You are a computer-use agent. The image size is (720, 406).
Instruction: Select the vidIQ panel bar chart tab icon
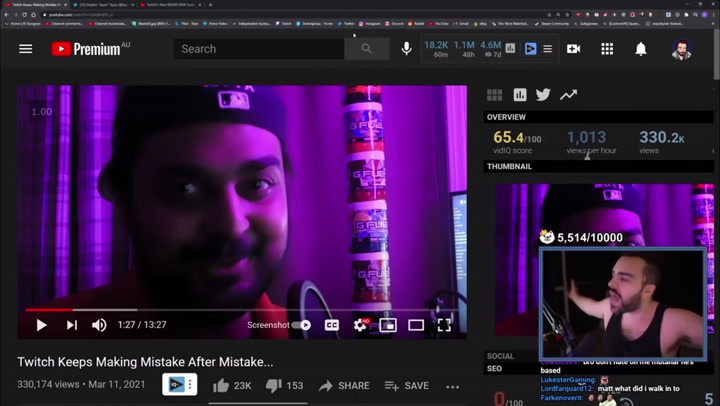coord(520,95)
